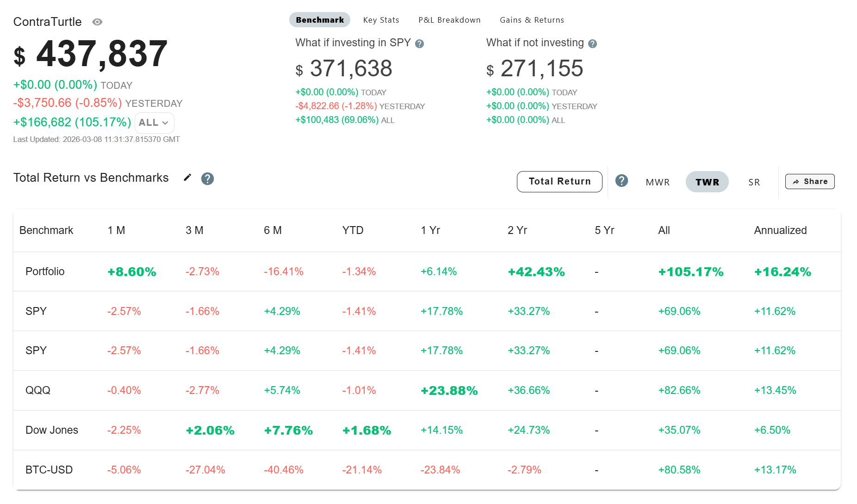
Task: Share the benchmark returns table
Action: click(809, 182)
